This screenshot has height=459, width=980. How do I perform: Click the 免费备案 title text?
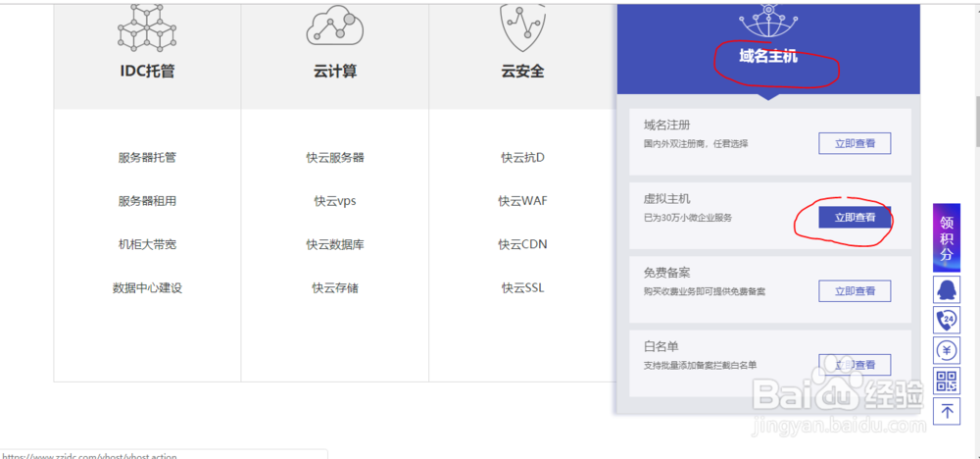point(666,274)
